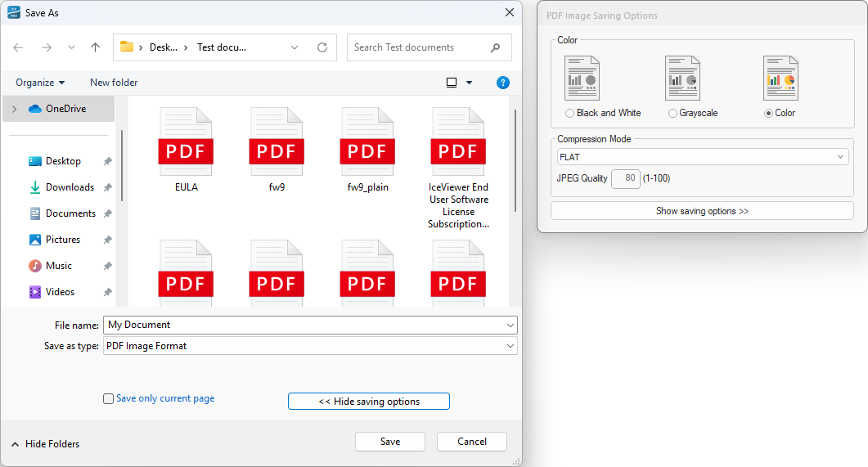Select the fw9_plain PDF file
The image size is (868, 467).
coord(367,150)
